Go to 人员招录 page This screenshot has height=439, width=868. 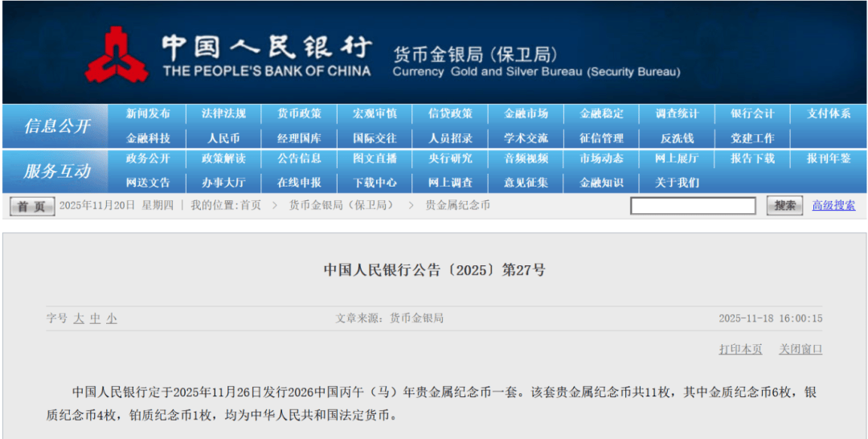pos(450,137)
